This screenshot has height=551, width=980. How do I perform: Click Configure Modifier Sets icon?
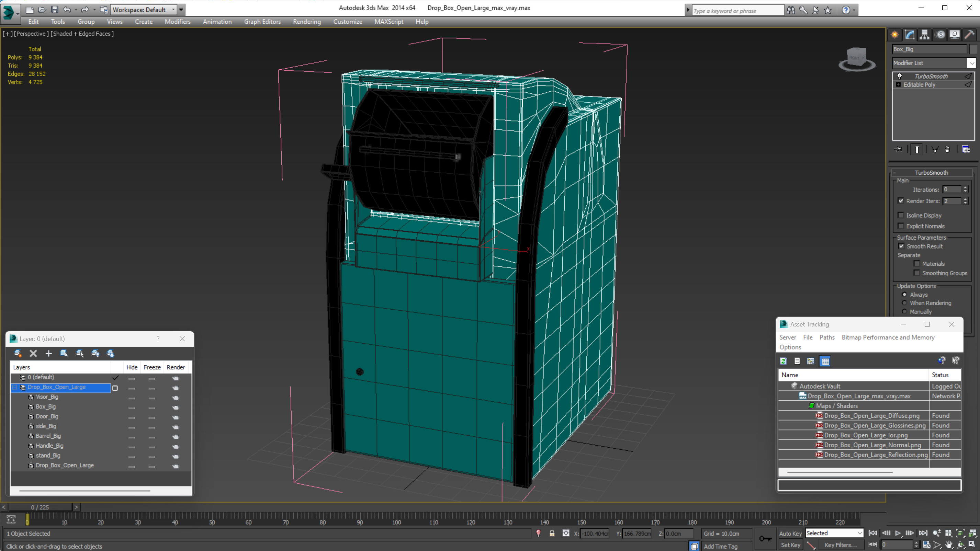(966, 149)
